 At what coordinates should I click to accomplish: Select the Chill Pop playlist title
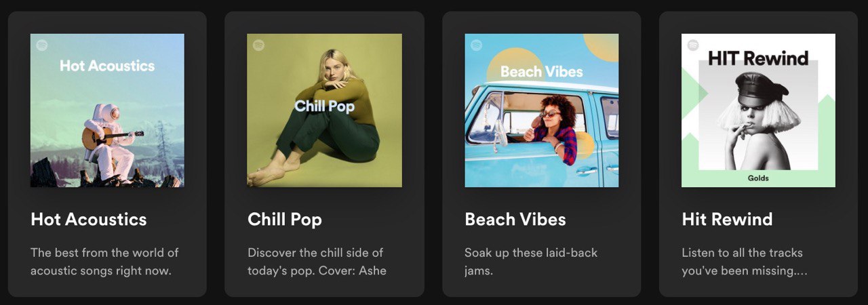(x=285, y=220)
